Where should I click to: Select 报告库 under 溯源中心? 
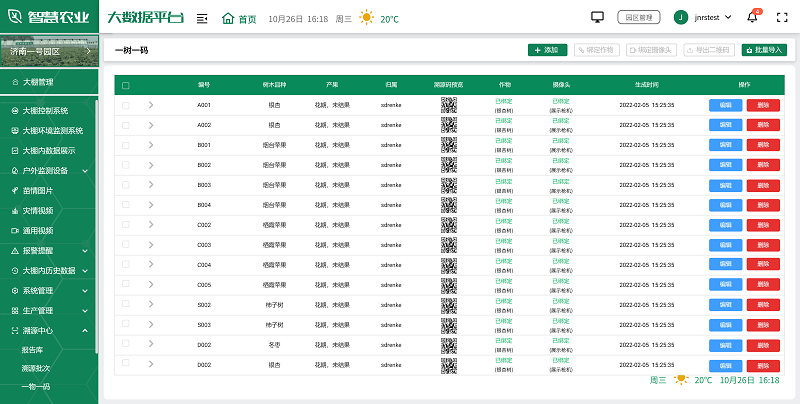[x=32, y=350]
